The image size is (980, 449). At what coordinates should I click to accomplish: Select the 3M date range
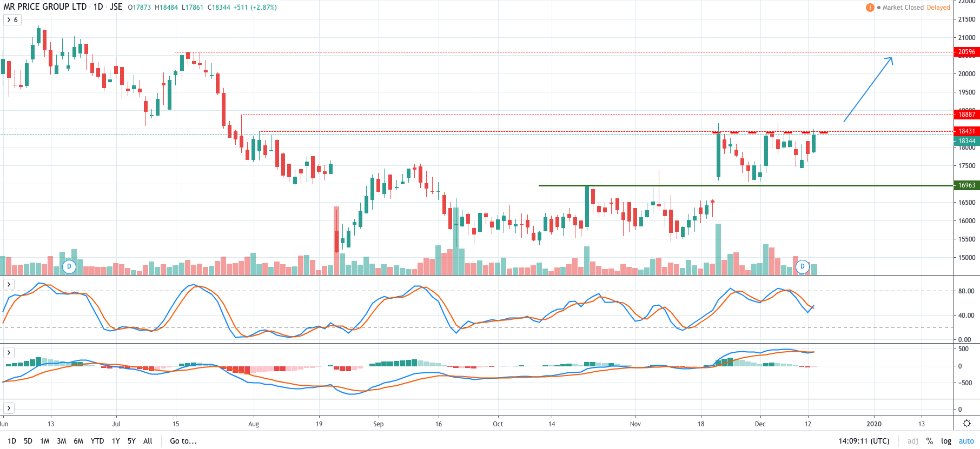pos(62,441)
